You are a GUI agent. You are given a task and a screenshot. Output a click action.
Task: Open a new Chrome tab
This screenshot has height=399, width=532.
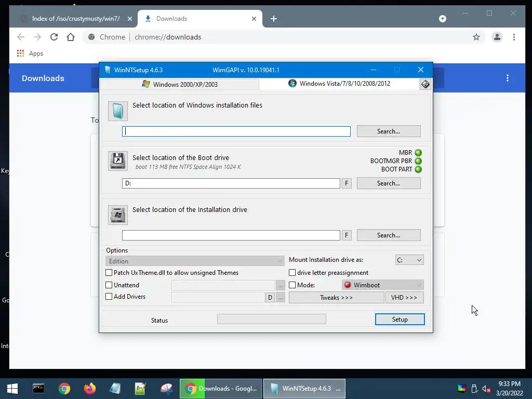[274, 19]
